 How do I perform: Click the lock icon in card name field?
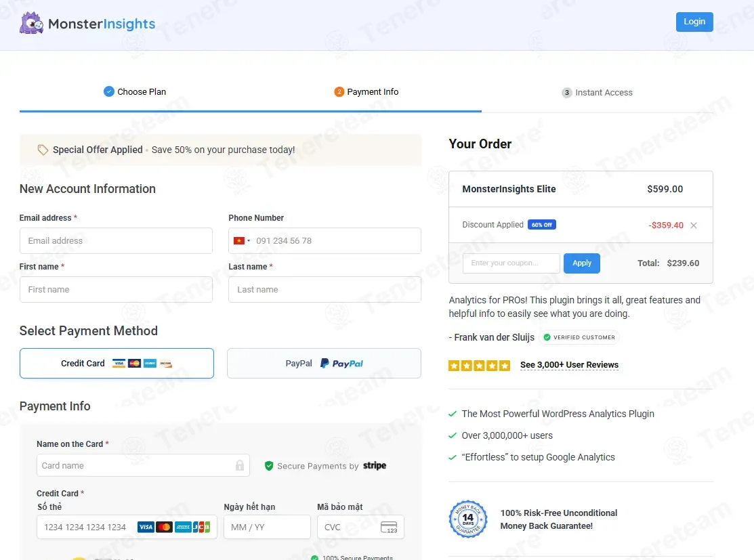[x=239, y=465]
